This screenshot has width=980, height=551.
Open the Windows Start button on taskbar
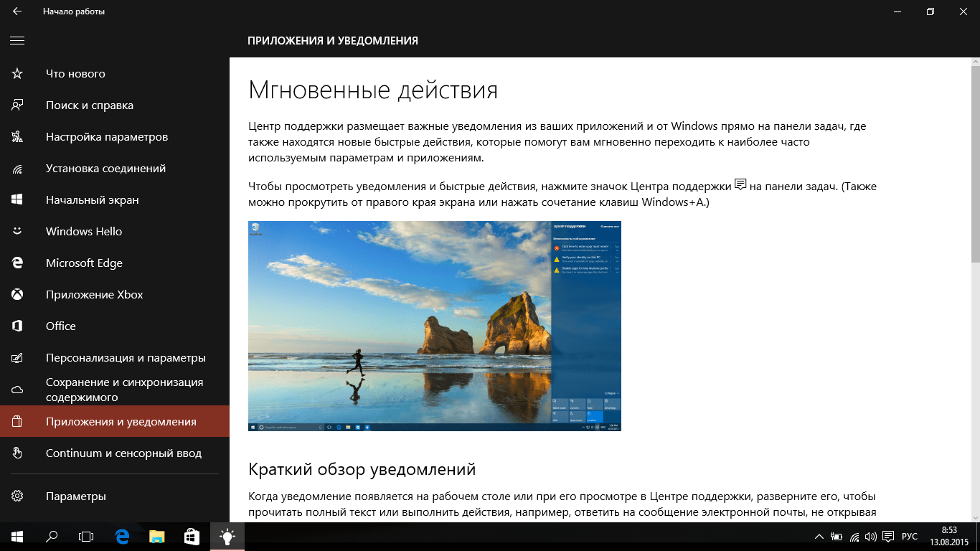[x=17, y=536]
